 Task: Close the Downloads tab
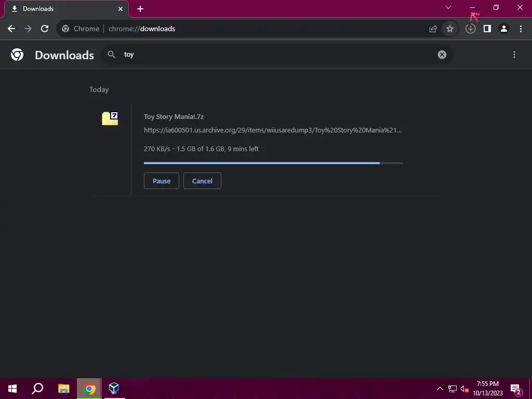coord(121,9)
